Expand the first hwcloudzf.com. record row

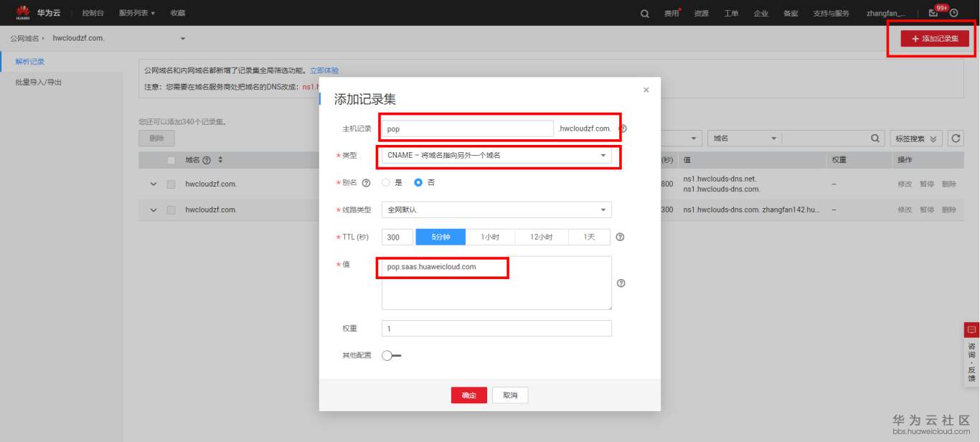point(154,184)
